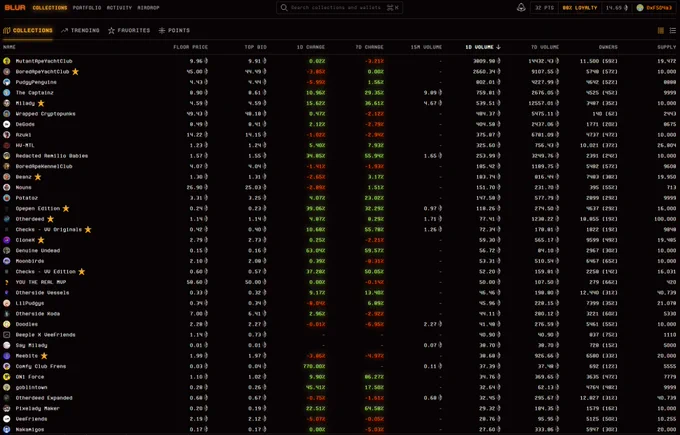
Task: Click the 14.65 ETH balance button
Action: pyautogui.click(x=617, y=8)
